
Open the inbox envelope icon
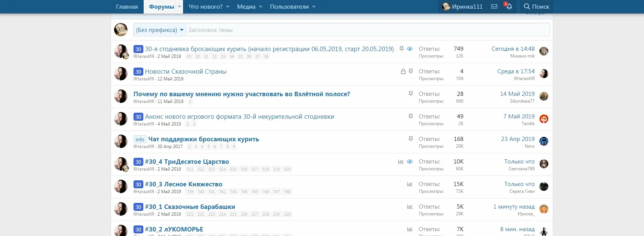click(x=494, y=6)
